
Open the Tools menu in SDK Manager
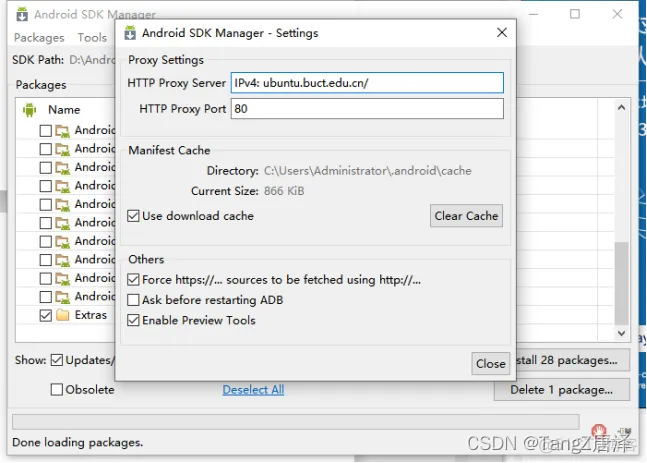point(92,38)
